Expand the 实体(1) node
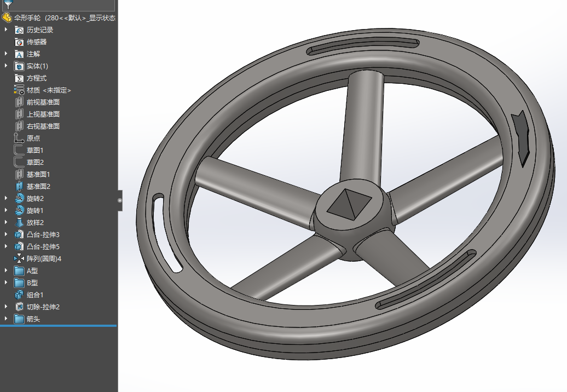The height and width of the screenshot is (392, 567). click(6, 66)
